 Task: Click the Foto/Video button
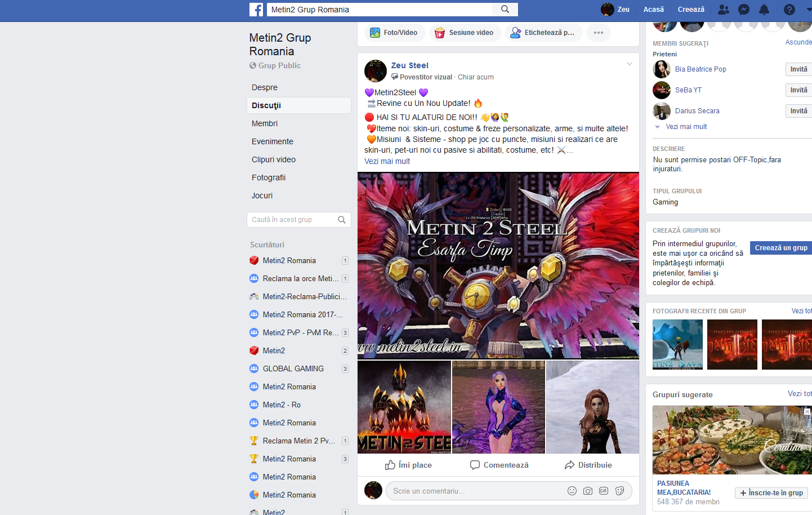click(394, 33)
